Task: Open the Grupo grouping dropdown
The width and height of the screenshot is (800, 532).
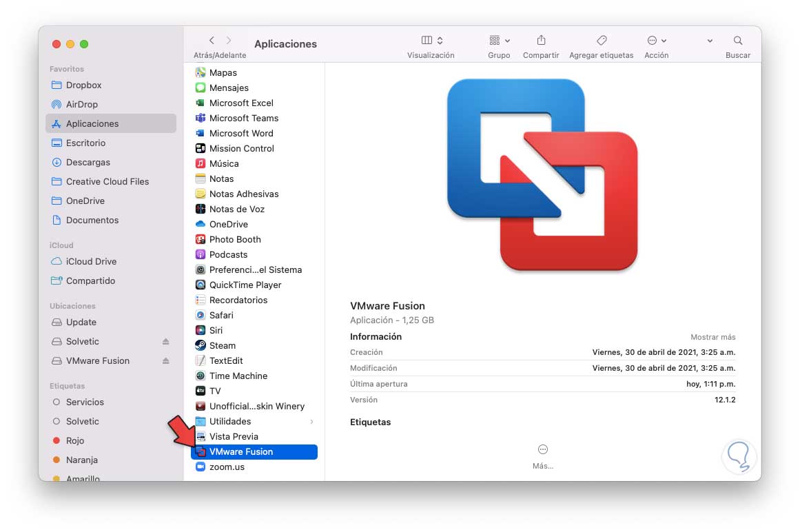Action: [500, 40]
